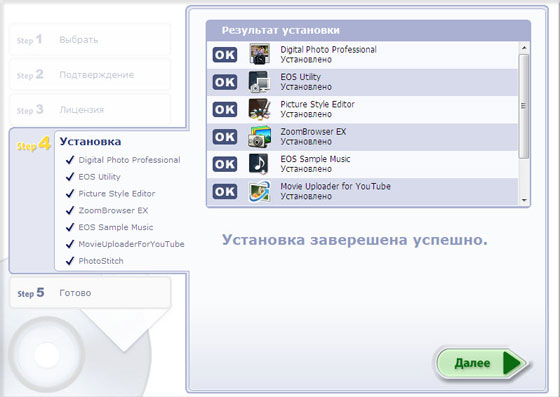Click the Picture Style Editor icon
This screenshot has width=560, height=397.
tap(259, 109)
